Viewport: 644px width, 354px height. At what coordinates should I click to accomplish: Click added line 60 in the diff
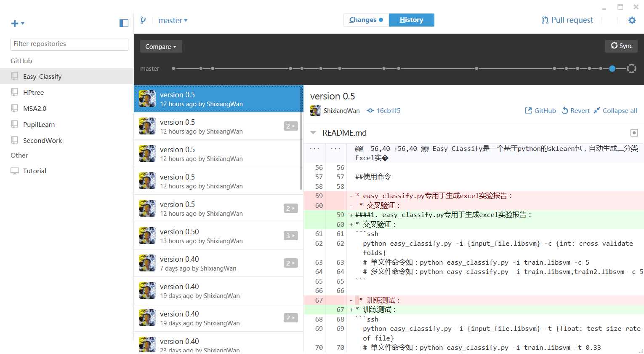coord(474,224)
